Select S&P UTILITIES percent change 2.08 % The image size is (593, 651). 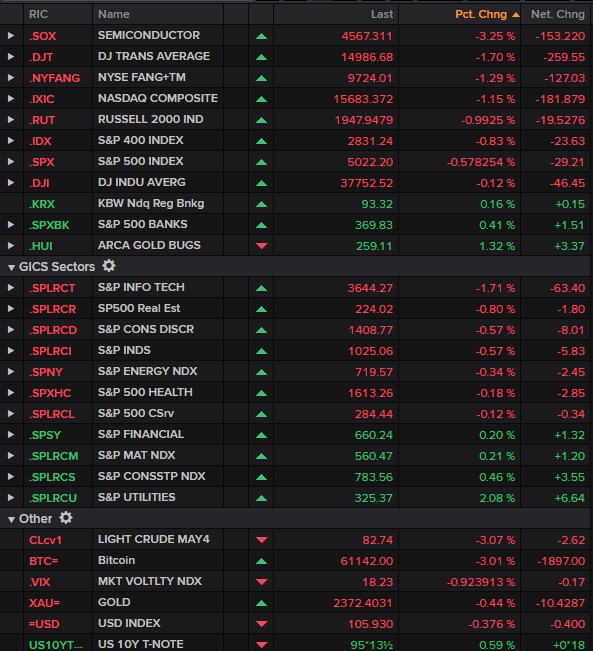pos(497,498)
